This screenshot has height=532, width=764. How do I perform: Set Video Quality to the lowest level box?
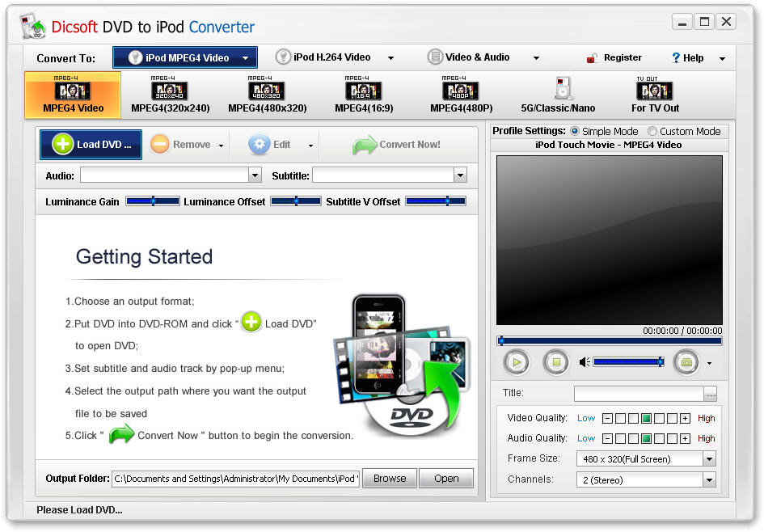[x=620, y=419]
